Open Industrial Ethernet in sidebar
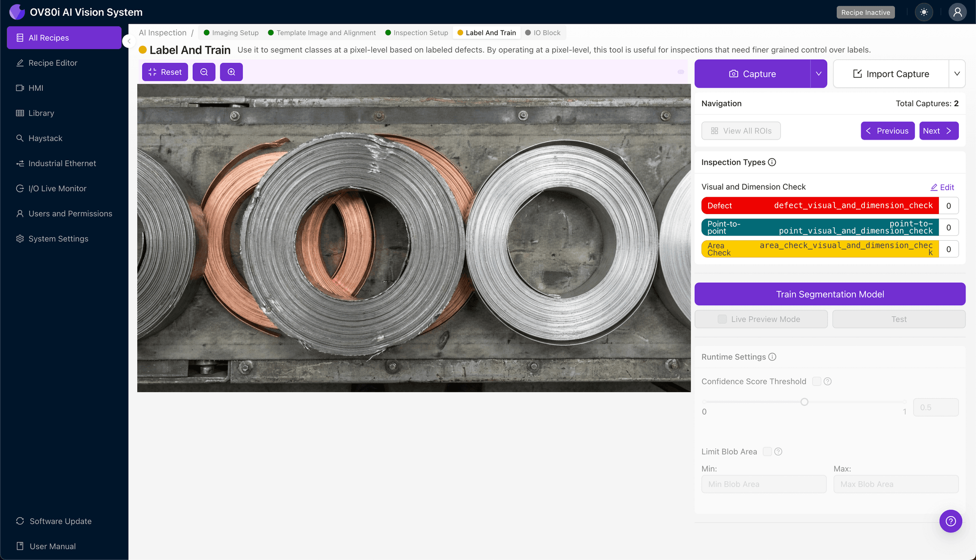The height and width of the screenshot is (560, 976). (64, 163)
